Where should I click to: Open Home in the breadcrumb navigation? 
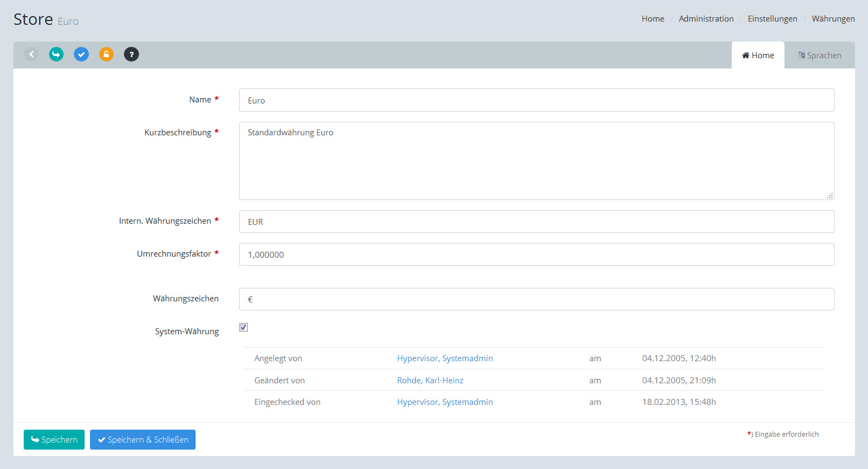(652, 19)
